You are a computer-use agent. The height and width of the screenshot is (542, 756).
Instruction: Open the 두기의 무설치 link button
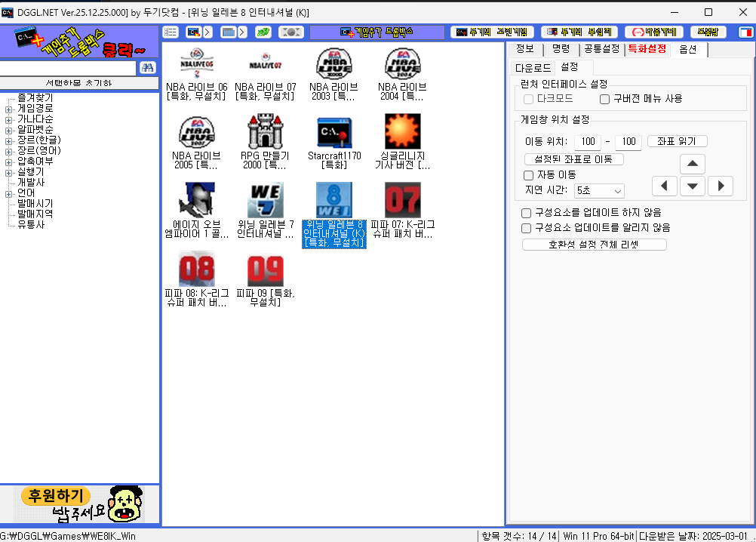coord(579,32)
